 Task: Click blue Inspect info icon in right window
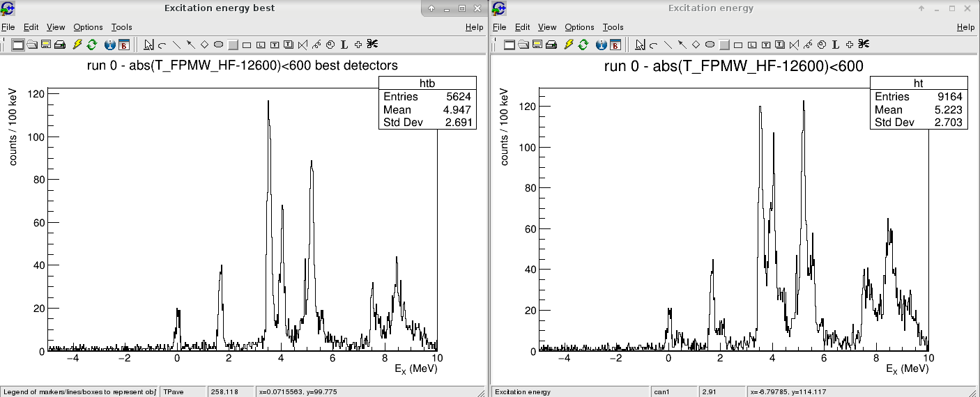click(601, 45)
